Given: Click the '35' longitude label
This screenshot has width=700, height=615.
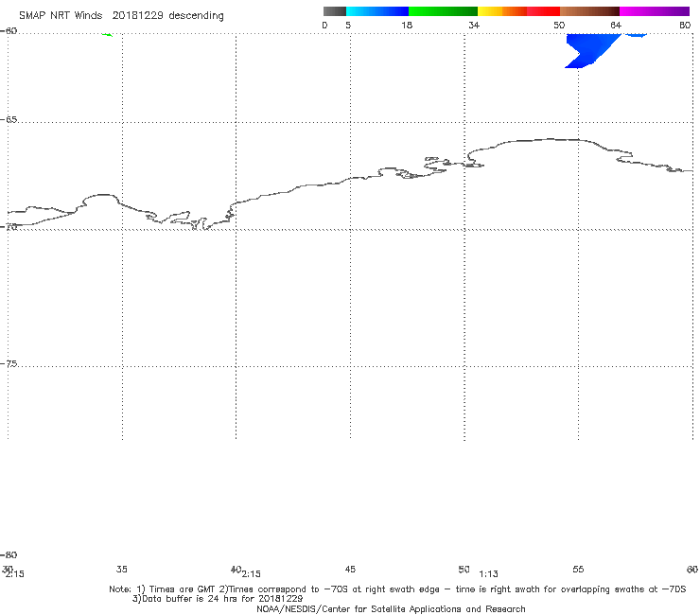Looking at the screenshot, I should point(122,569).
